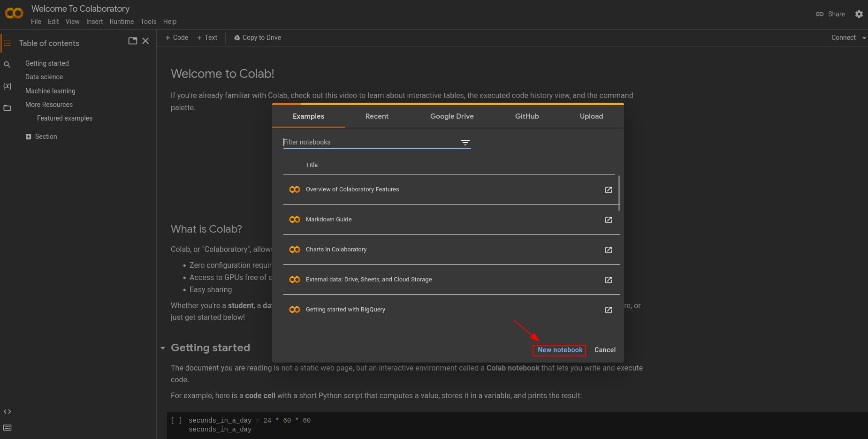Switch to the Upload tab
The image size is (868, 439).
pyautogui.click(x=592, y=116)
